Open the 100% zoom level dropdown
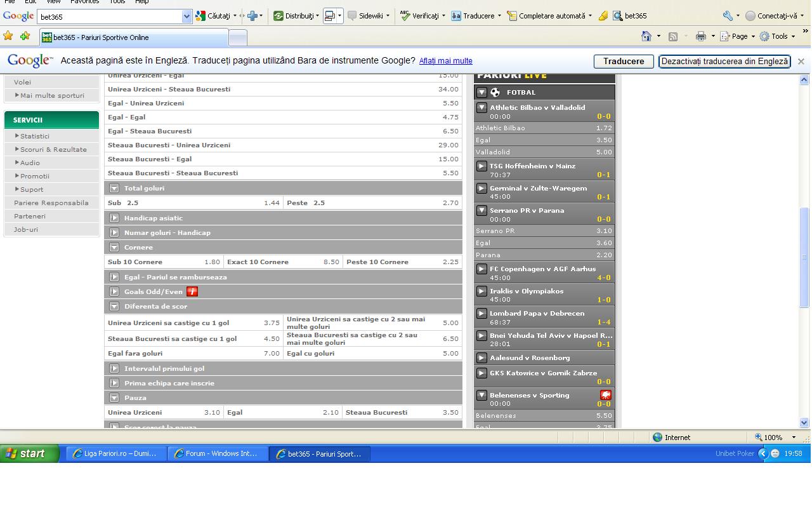 793,438
